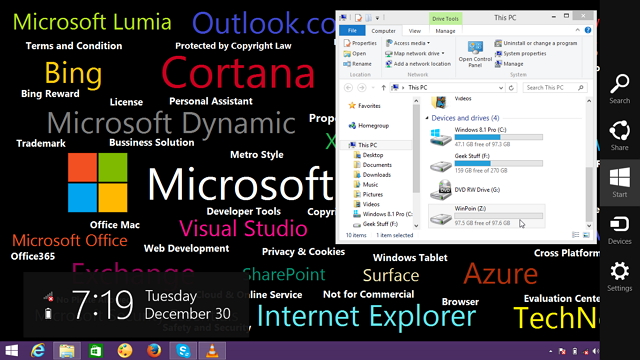This screenshot has height=360, width=640.
Task: Open the Search charm
Action: tap(619, 89)
